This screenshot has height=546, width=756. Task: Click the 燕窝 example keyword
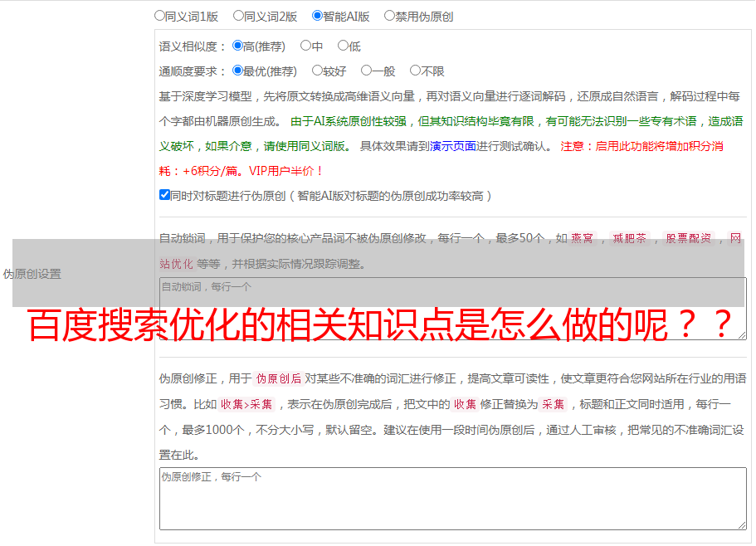click(x=582, y=238)
